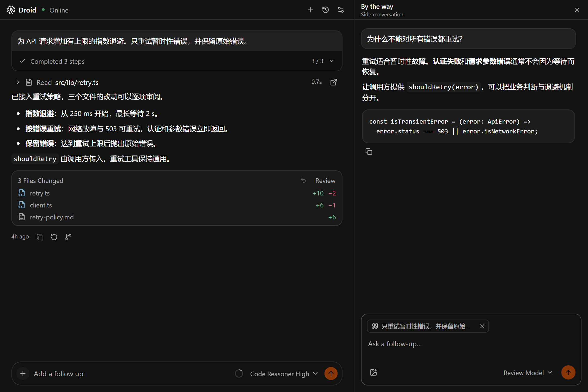Screen dimensions: 588x392
Task: Open the client.ts changed file
Action: tap(177, 205)
